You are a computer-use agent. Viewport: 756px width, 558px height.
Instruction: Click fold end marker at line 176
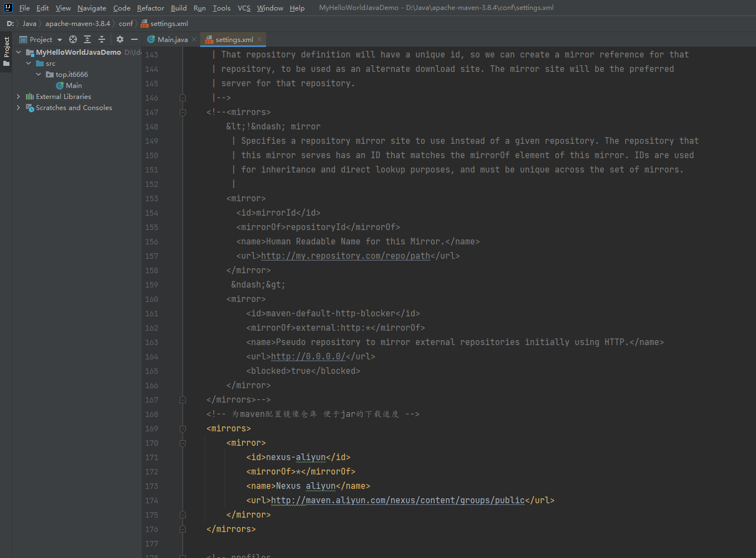(x=183, y=529)
